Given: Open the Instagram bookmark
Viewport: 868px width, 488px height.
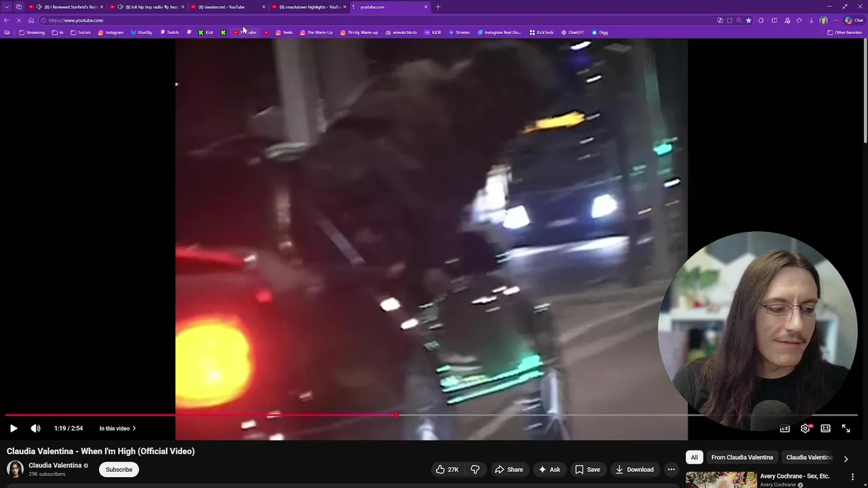Looking at the screenshot, I should coord(111,33).
